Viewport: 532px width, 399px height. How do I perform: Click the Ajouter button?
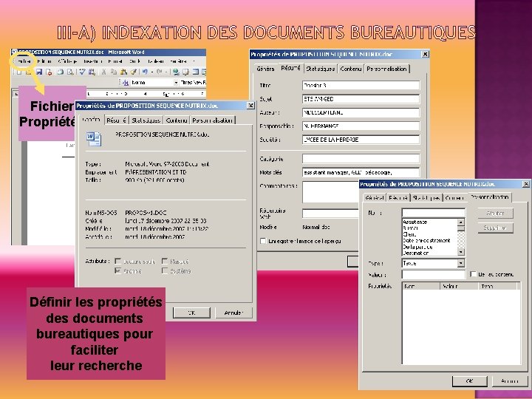click(495, 214)
